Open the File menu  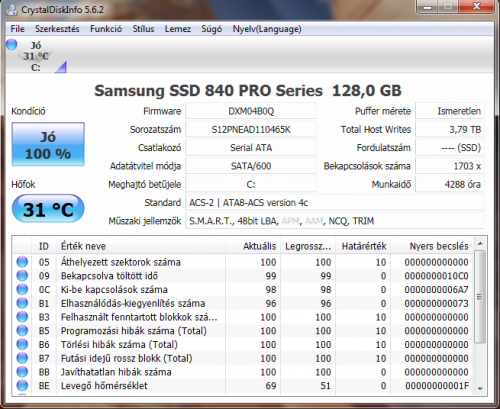pos(17,29)
